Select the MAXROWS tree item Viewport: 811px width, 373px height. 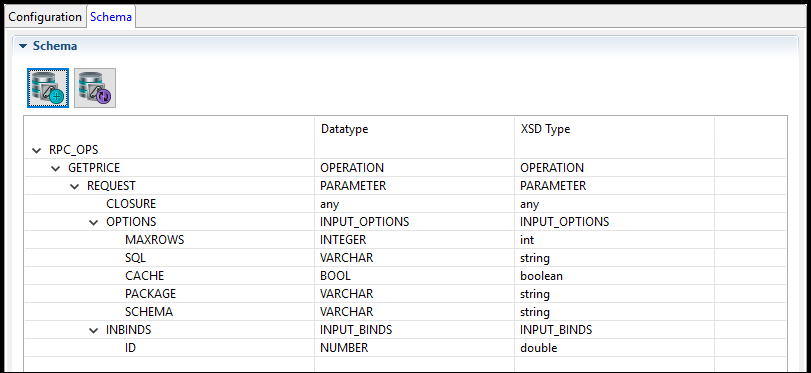[155, 240]
